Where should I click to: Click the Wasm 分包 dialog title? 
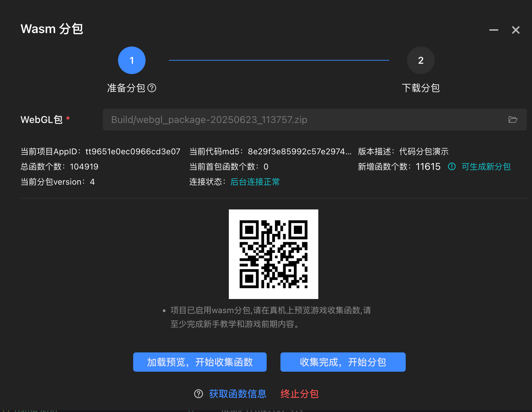click(x=52, y=29)
